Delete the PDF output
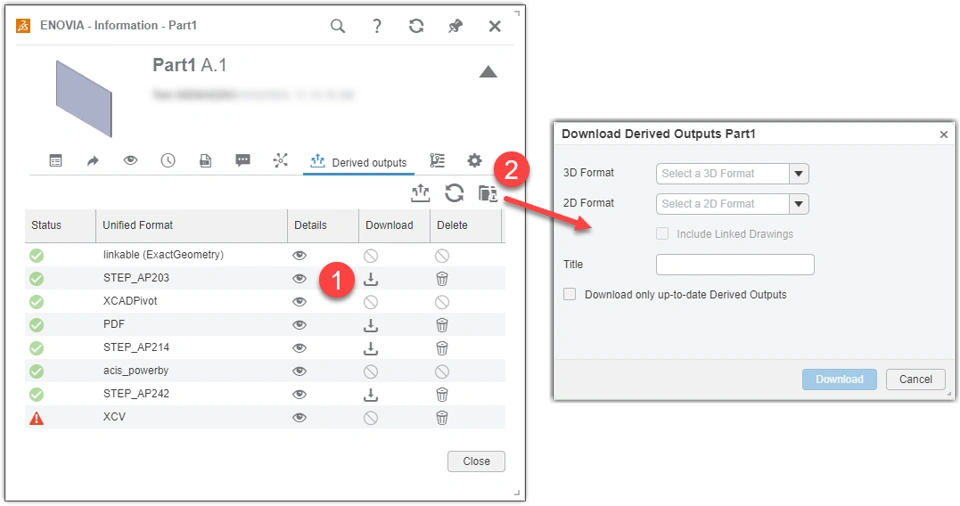Screen dimensions: 960x506 (x=442, y=325)
